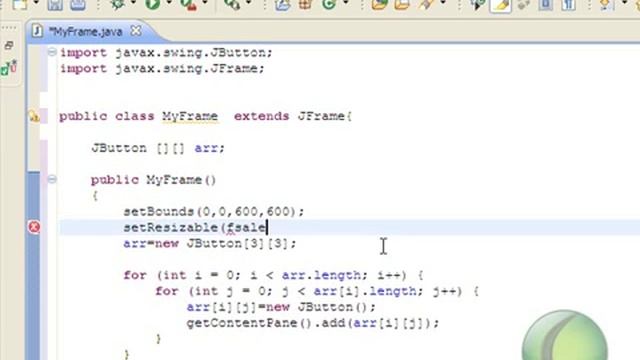
Task: Click the New Java Project toolbar icon
Action: click(x=282, y=4)
